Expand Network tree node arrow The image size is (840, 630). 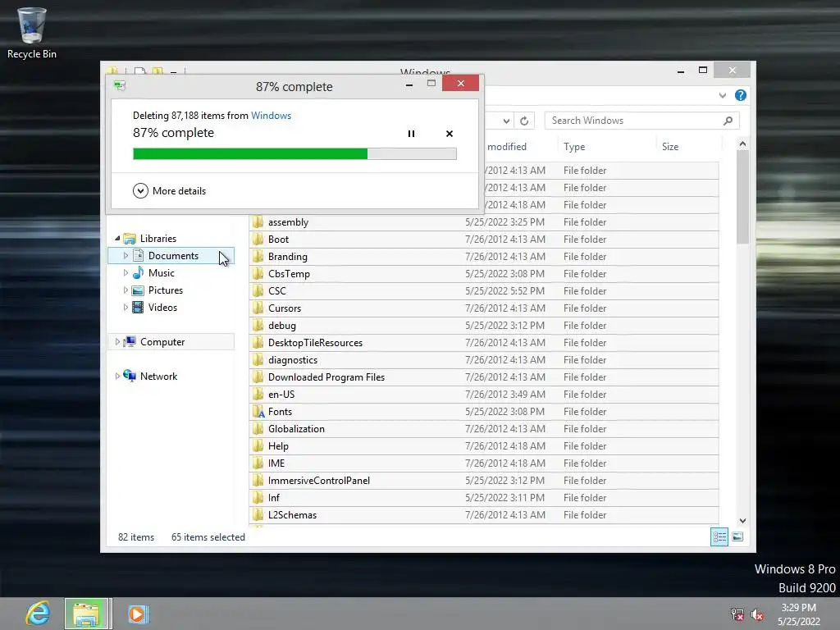117,376
